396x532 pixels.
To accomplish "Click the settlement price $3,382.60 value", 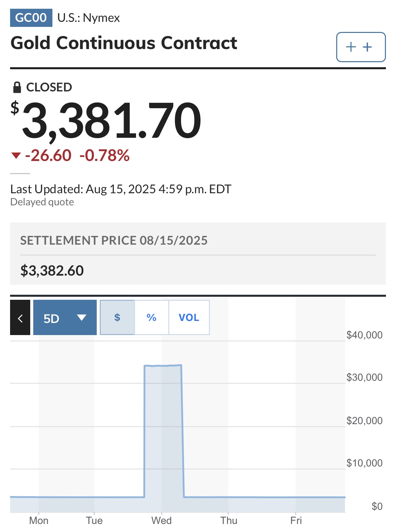I will point(52,271).
